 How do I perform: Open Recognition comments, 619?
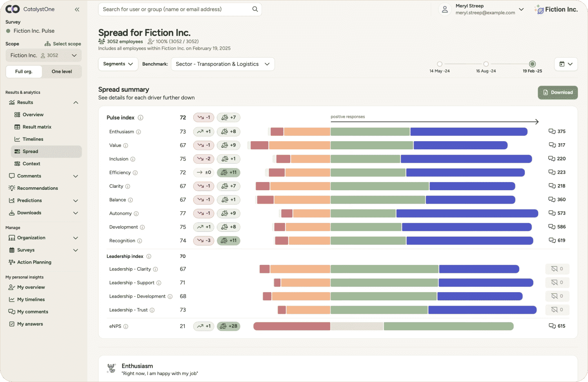557,240
